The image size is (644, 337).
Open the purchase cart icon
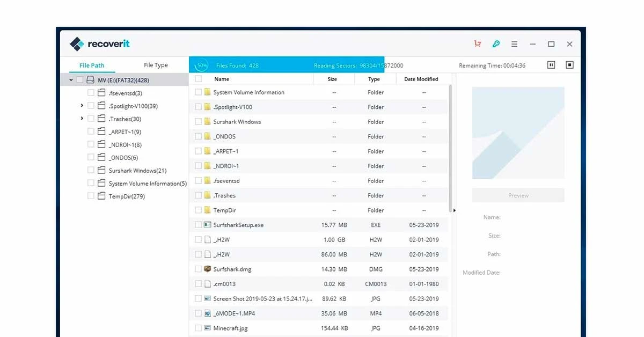[x=477, y=44]
